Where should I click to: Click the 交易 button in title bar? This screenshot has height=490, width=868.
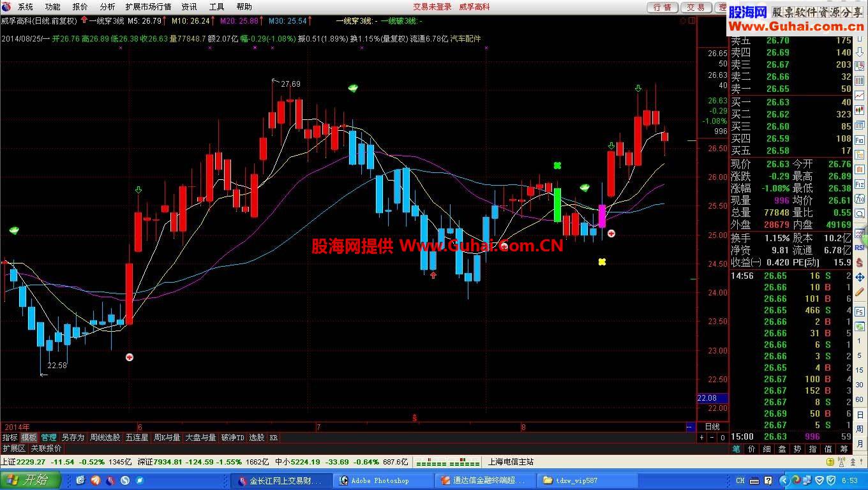tap(696, 7)
